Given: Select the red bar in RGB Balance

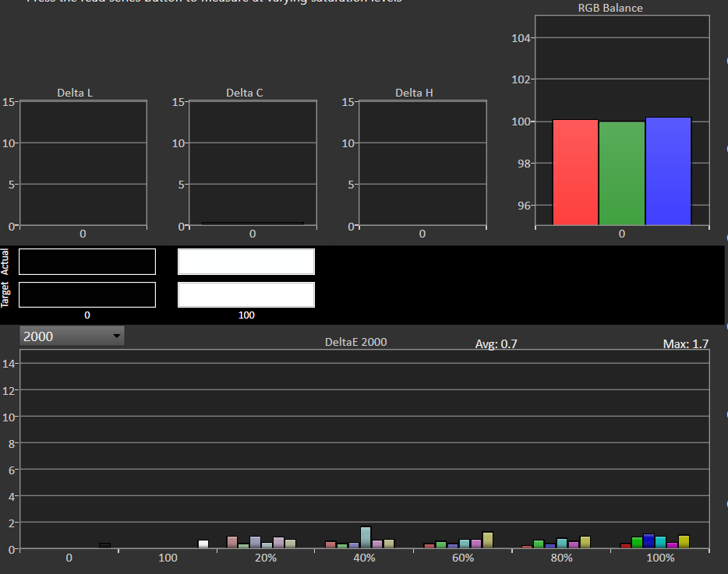Looking at the screenshot, I should (575, 172).
